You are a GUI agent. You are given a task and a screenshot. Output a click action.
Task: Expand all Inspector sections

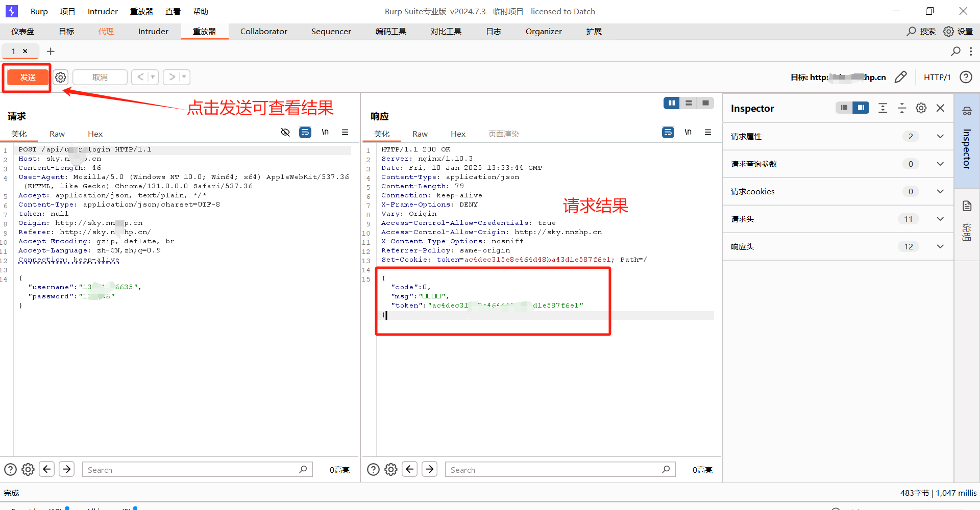(883, 108)
